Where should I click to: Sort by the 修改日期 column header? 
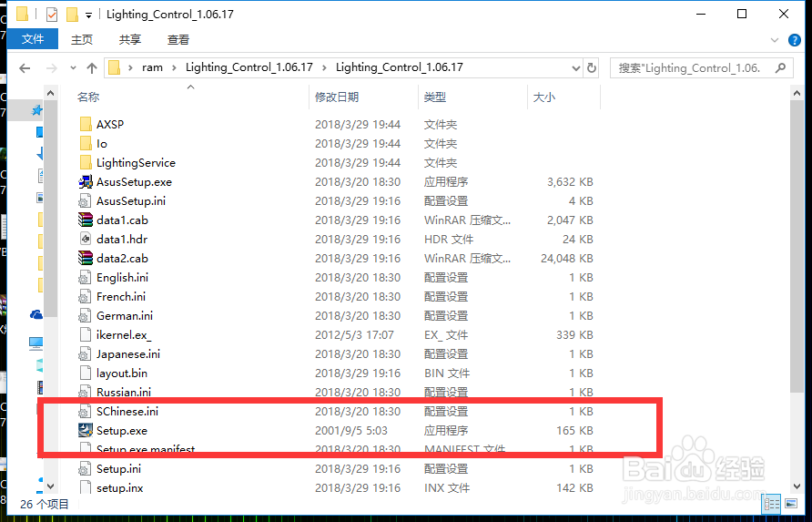coord(337,97)
